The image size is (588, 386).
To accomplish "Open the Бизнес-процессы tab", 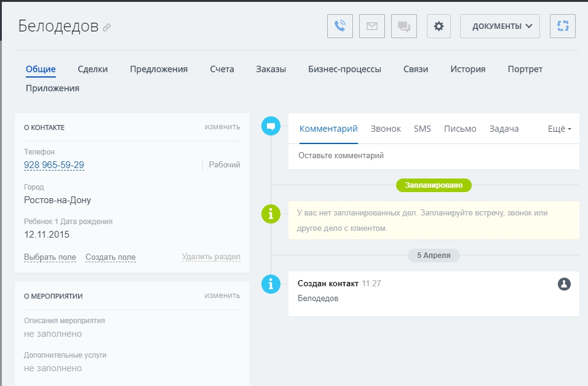I will (x=344, y=69).
